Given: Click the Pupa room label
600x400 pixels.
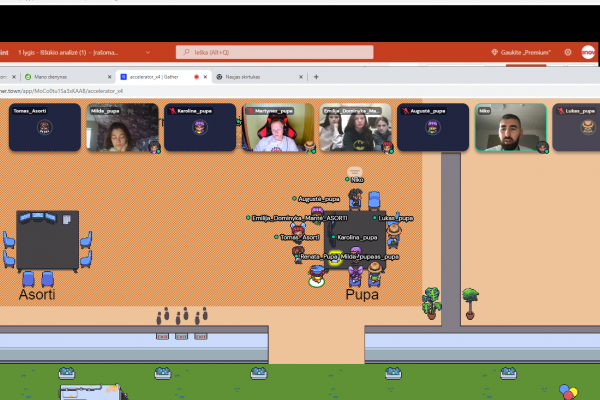Looking at the screenshot, I should [362, 294].
